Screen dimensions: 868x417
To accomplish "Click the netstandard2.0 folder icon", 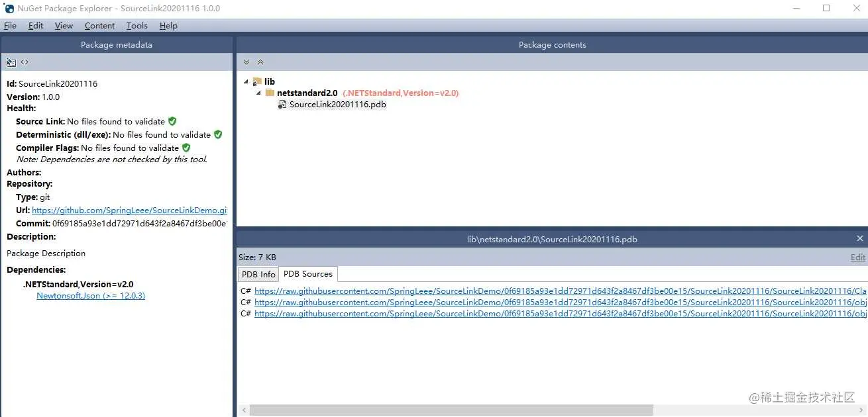I will pyautogui.click(x=270, y=93).
